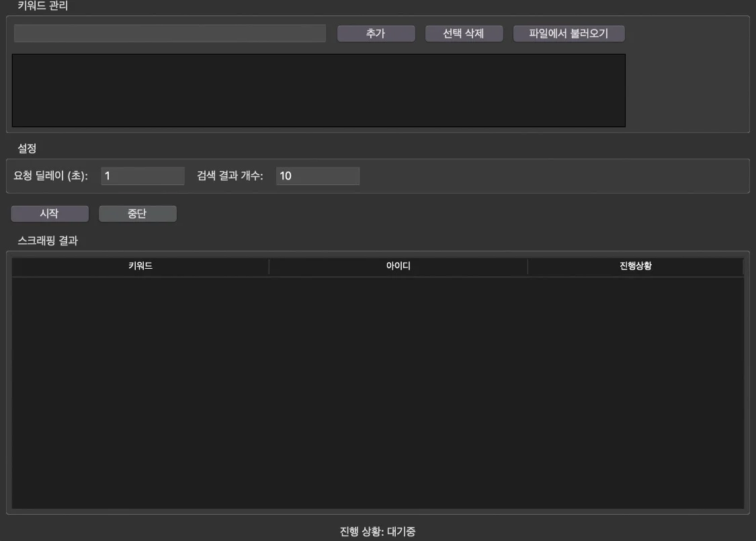Click the 선택 삭제 button
The image size is (756, 541).
(x=464, y=34)
